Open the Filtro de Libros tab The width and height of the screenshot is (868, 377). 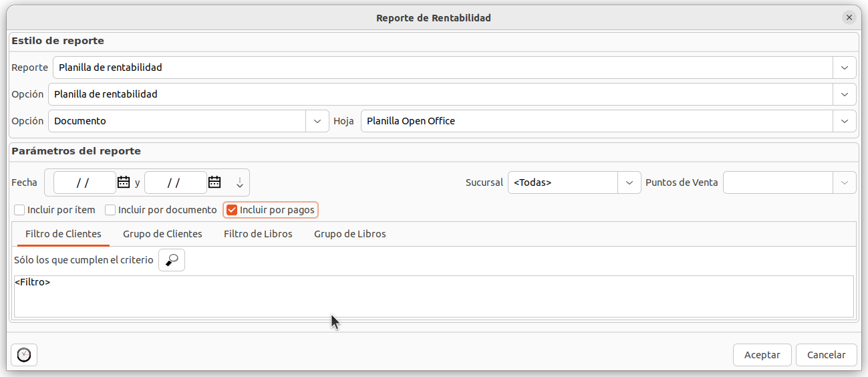pos(258,234)
